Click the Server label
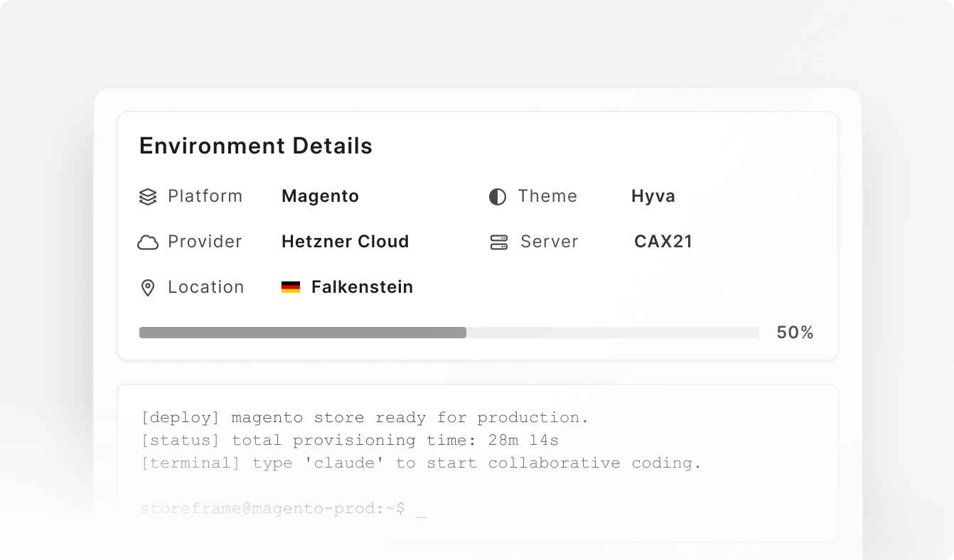954x560 pixels. [550, 242]
